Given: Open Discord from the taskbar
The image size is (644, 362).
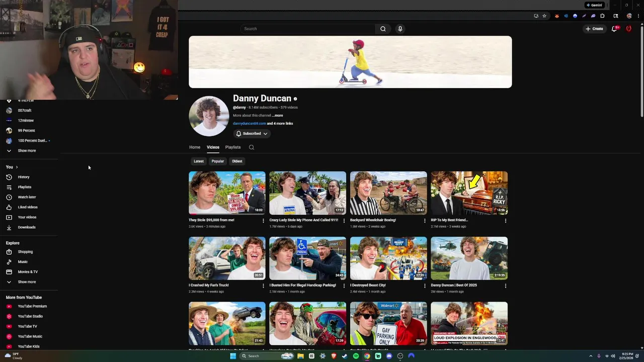Looking at the screenshot, I should click(x=389, y=356).
